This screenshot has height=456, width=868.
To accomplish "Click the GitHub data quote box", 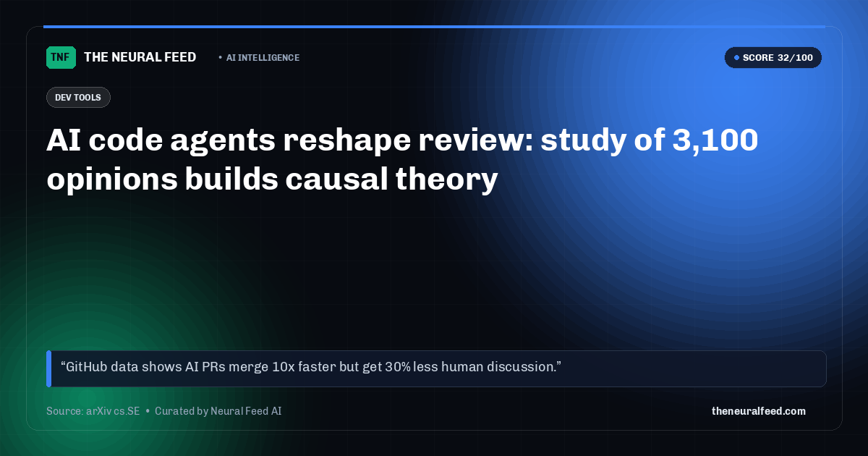I will [436, 368].
